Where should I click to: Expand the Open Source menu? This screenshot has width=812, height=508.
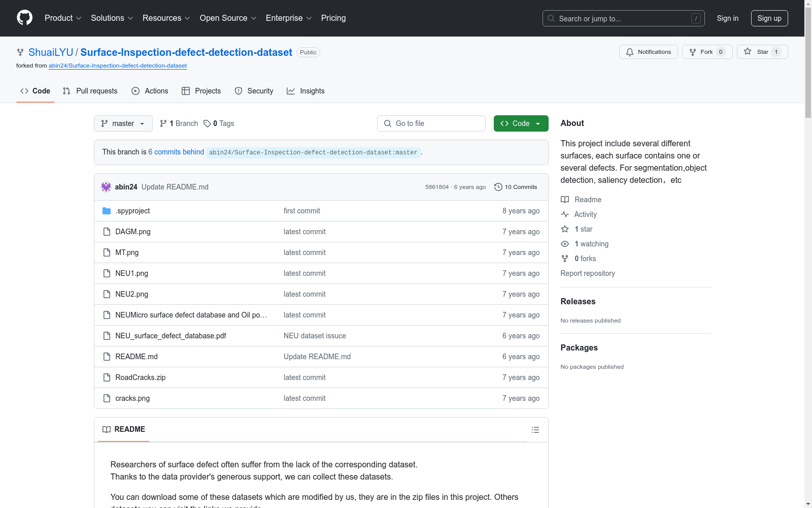click(x=228, y=18)
